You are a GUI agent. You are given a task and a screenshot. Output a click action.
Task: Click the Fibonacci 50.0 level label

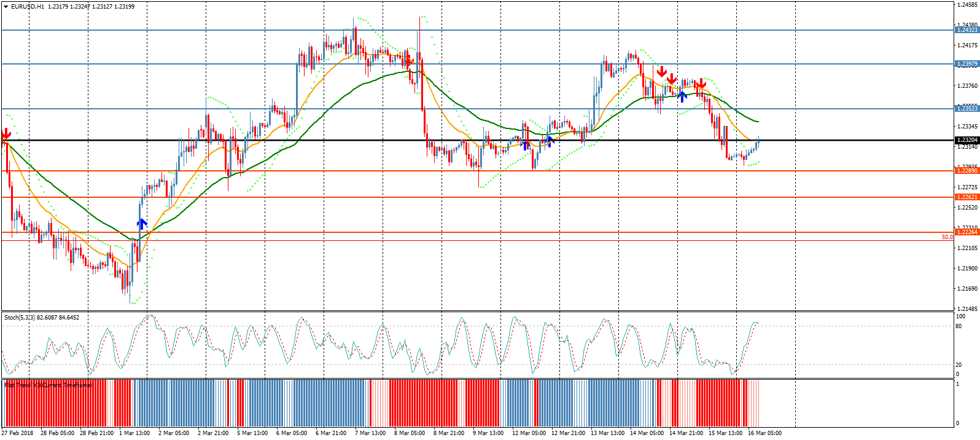point(947,237)
